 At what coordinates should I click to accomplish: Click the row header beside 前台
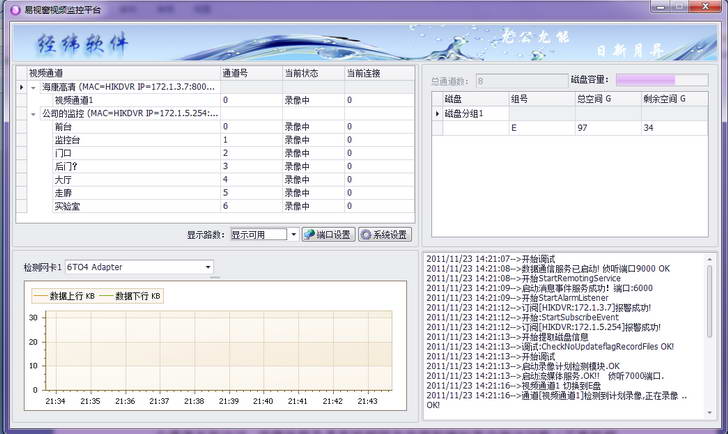pyautogui.click(x=21, y=127)
